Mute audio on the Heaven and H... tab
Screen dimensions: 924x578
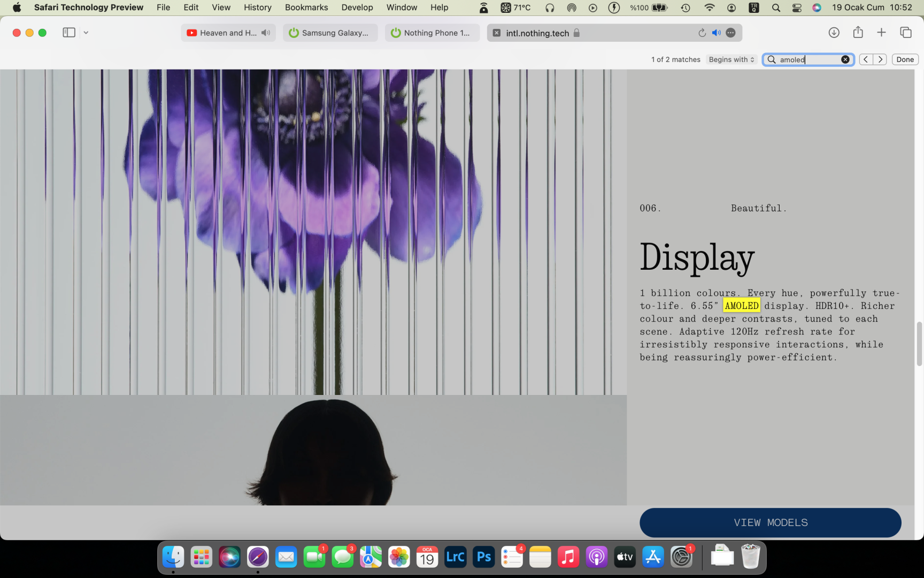[266, 33]
